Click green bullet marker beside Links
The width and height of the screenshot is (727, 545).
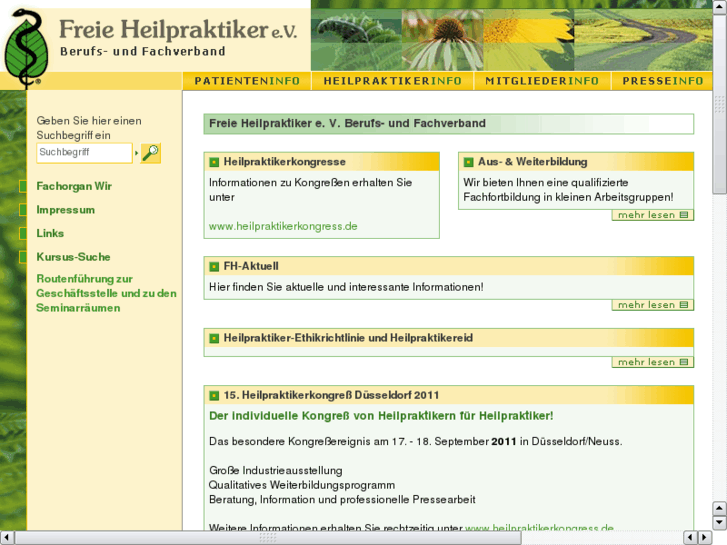[x=23, y=233]
